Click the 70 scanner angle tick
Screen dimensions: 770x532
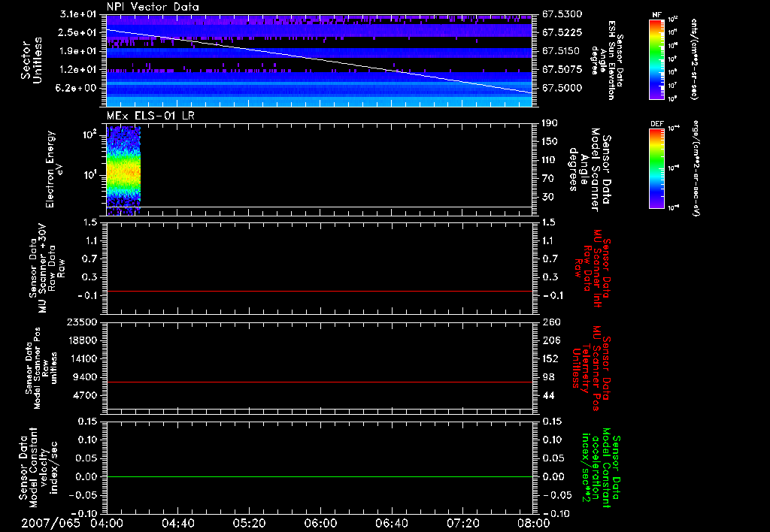[547, 179]
